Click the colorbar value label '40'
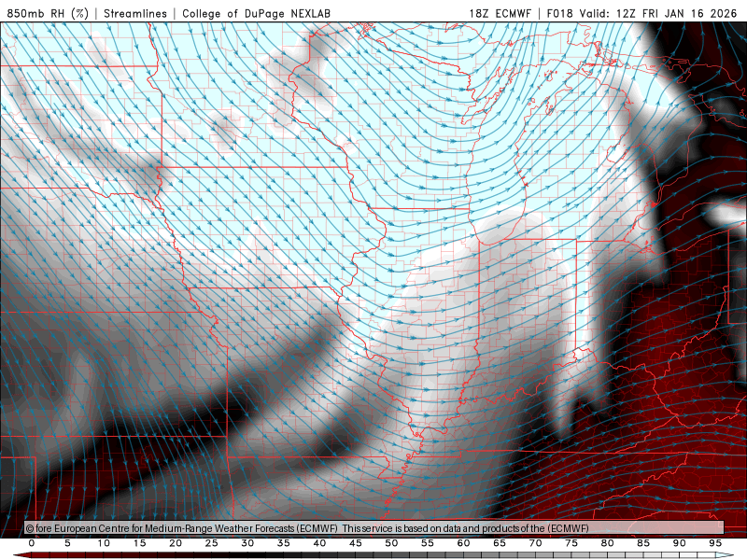Image resolution: width=747 pixels, height=560 pixels. [319, 543]
